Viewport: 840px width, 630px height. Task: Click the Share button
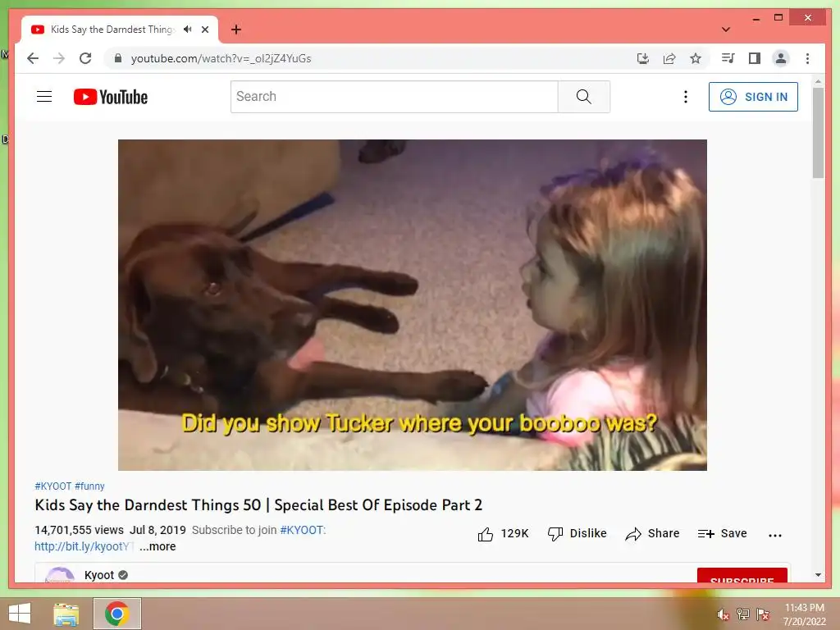pos(652,533)
